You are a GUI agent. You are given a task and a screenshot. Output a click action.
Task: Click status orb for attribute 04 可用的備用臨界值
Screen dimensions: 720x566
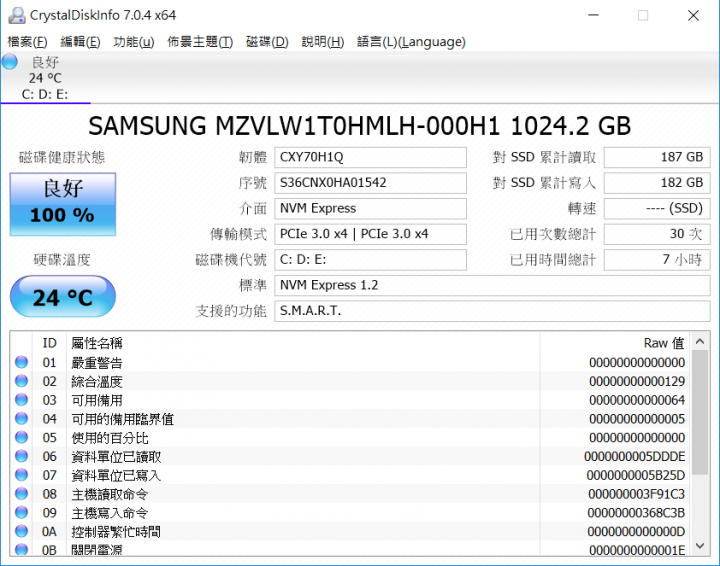[22, 419]
